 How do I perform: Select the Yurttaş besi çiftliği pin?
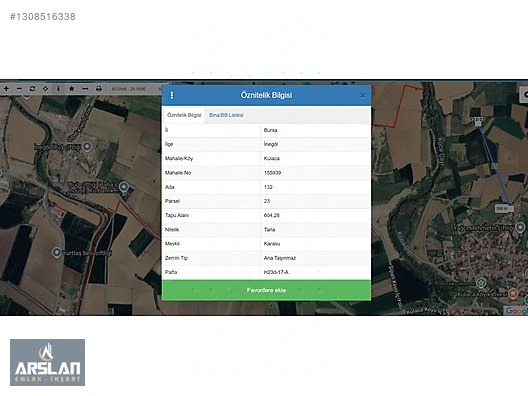(x=57, y=252)
